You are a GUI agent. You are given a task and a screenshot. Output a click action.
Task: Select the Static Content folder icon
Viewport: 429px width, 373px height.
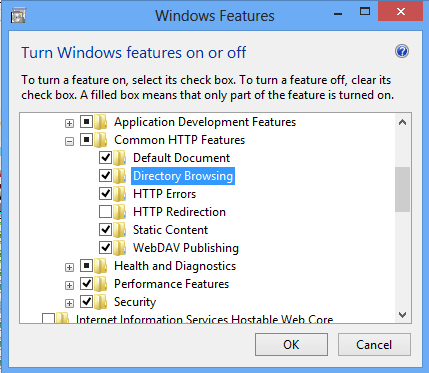tap(120, 230)
